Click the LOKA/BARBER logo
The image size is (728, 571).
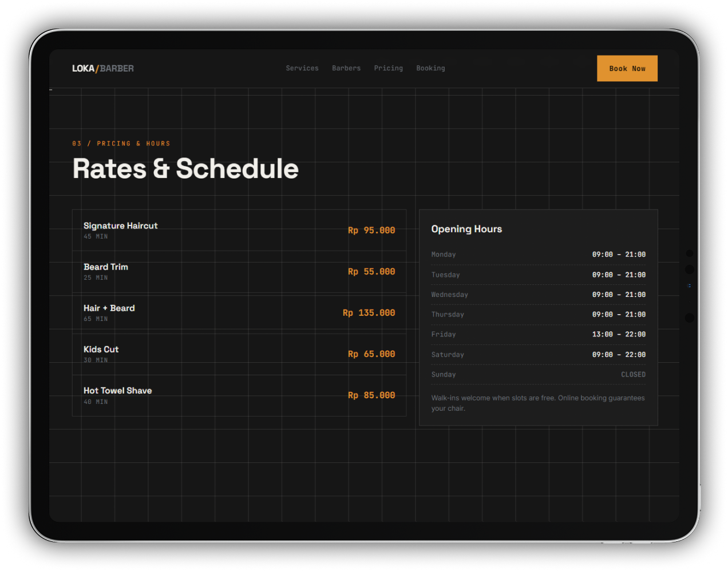[103, 69]
